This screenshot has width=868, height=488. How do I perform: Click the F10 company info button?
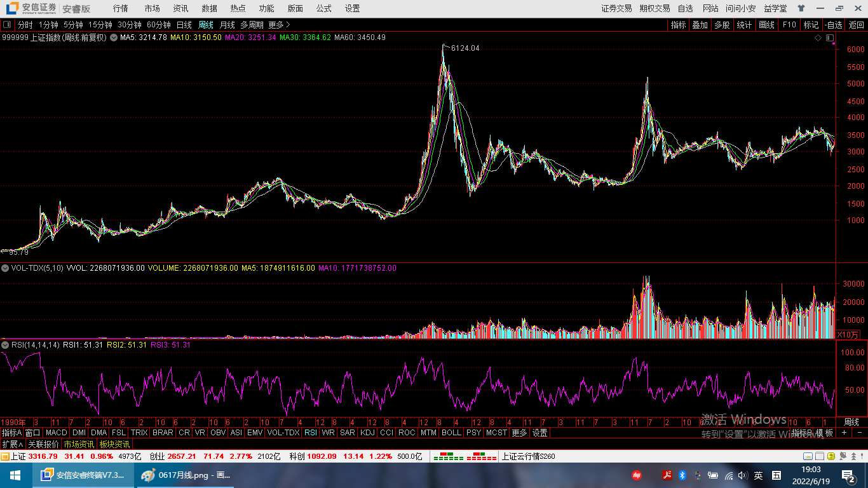789,25
